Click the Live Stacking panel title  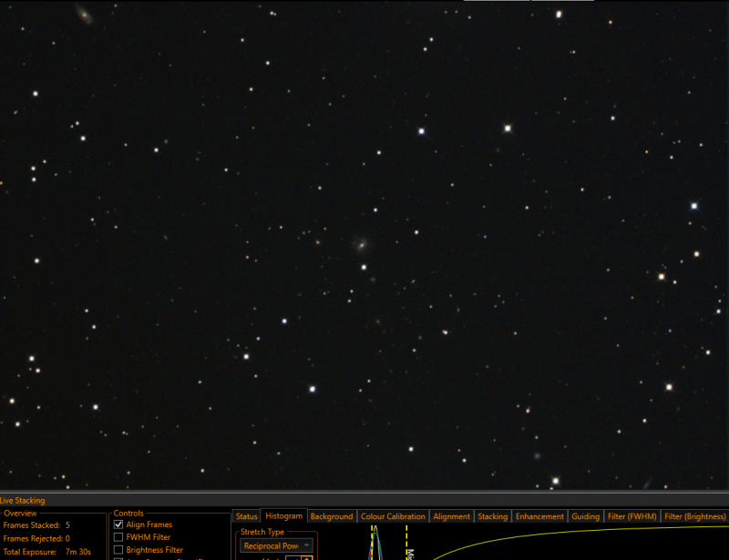pos(22,501)
